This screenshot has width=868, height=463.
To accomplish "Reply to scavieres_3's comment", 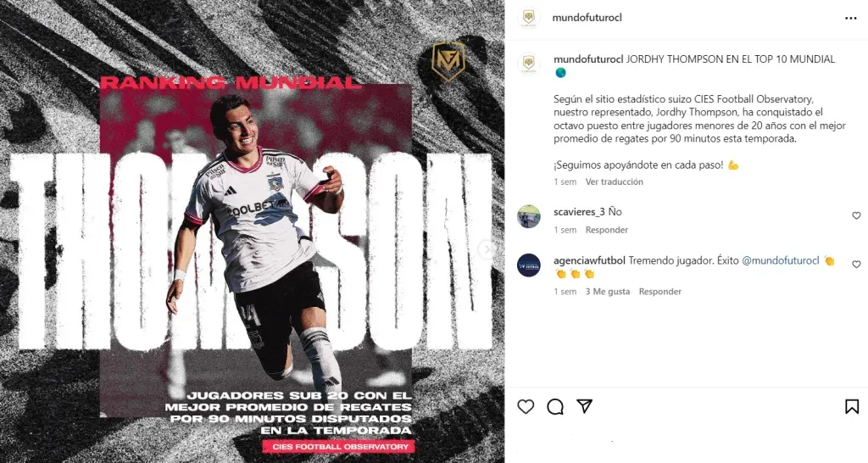I will pos(607,230).
